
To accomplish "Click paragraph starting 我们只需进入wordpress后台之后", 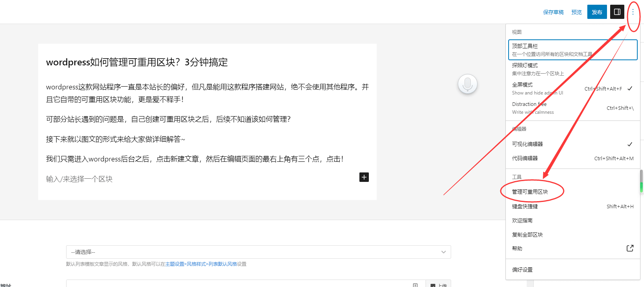I will tap(195, 159).
